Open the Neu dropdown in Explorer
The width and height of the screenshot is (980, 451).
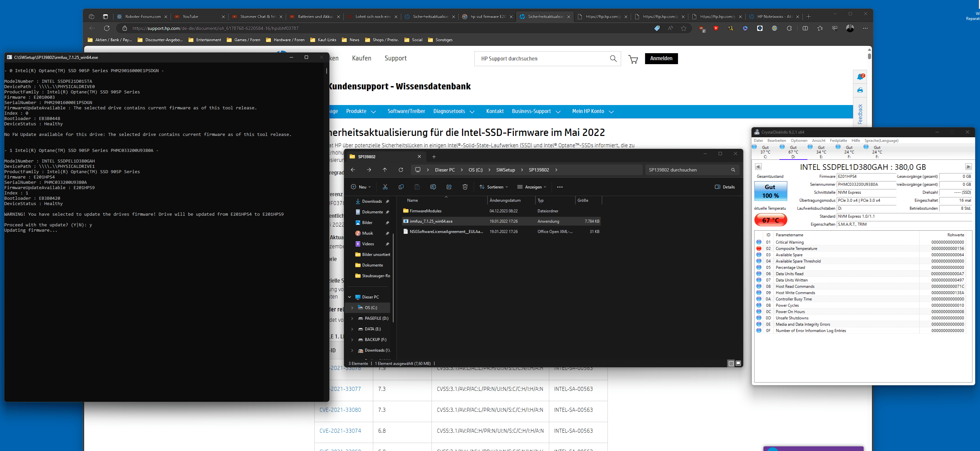click(361, 187)
